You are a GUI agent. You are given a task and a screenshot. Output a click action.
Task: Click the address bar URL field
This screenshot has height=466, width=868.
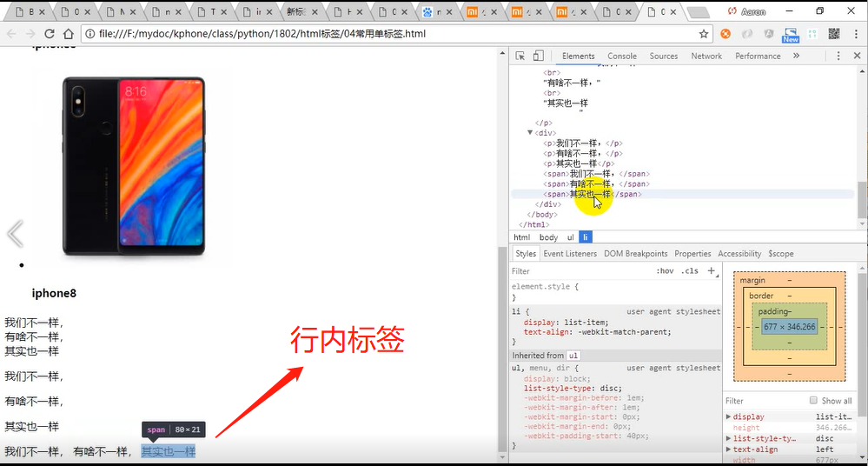click(x=396, y=34)
